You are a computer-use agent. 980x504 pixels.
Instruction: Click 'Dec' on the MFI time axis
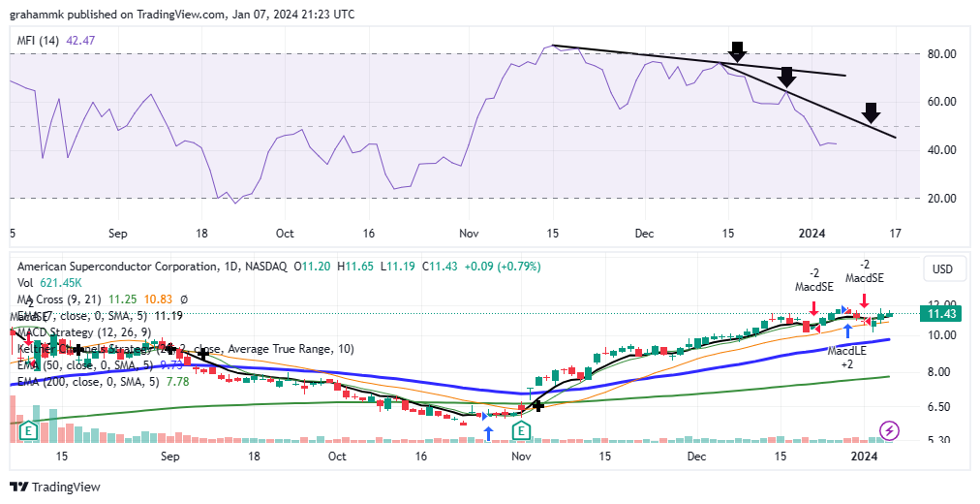644,234
